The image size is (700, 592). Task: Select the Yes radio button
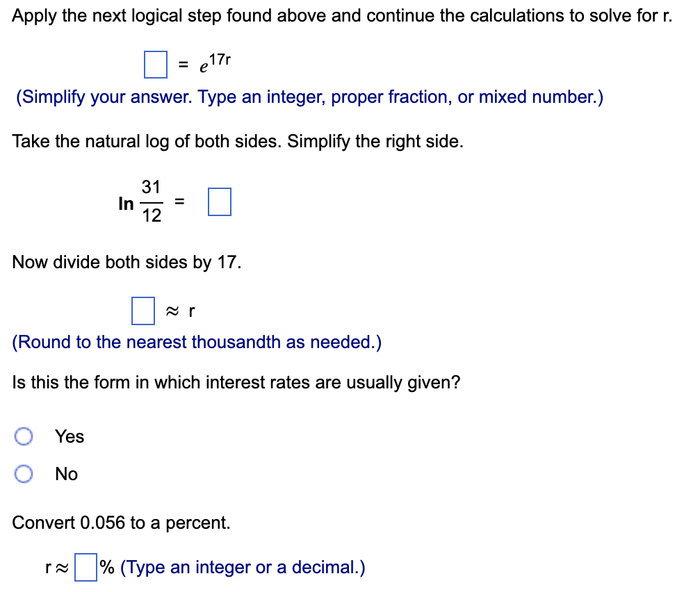tap(24, 436)
